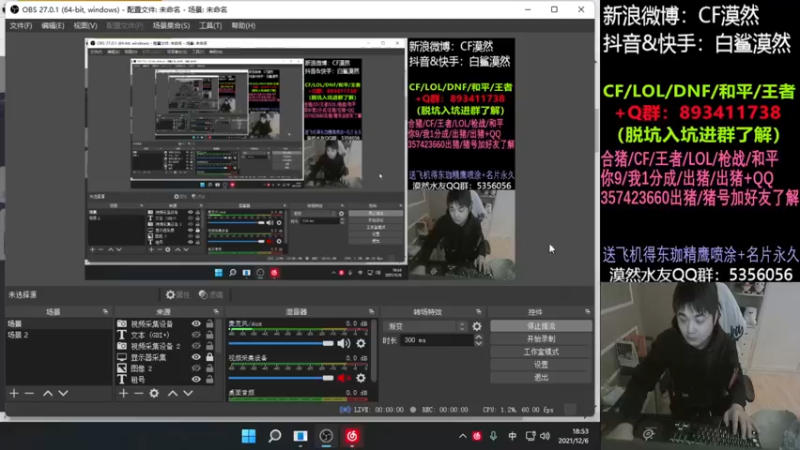Unmute the red muted speaker of 视频采集设备 mixer

tap(343, 378)
